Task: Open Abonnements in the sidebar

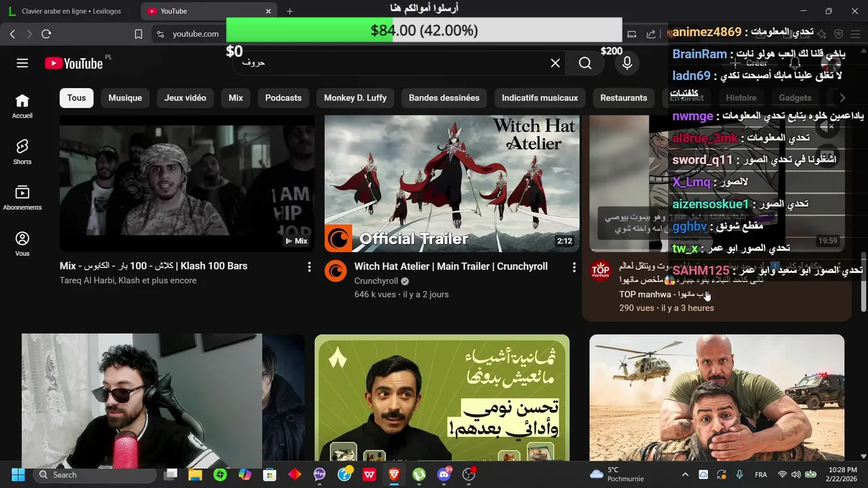Action: [x=22, y=198]
